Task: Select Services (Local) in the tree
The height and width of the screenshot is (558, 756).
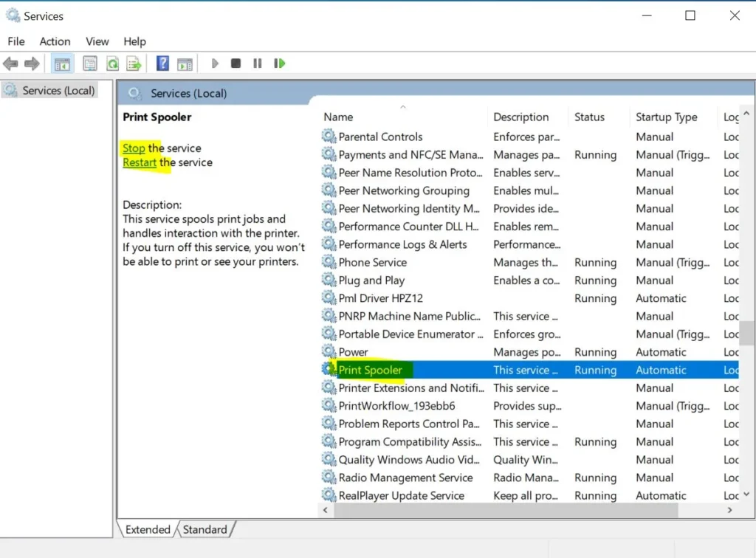Action: 49,91
